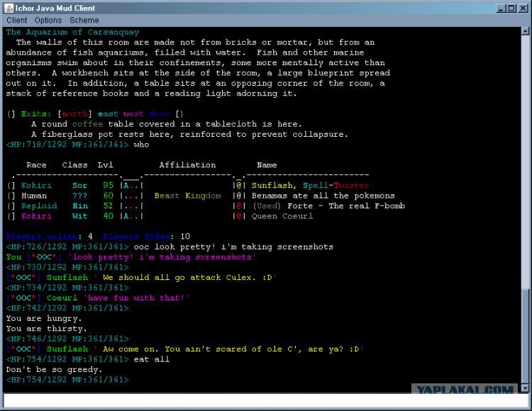The width and height of the screenshot is (532, 411).
Task: Click the command input field at the bottom
Action: click(x=266, y=401)
